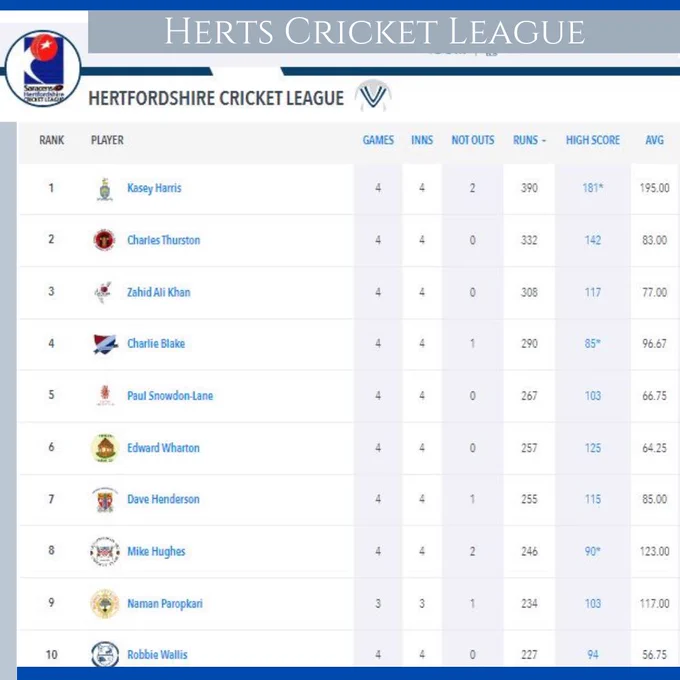This screenshot has width=680, height=680.
Task: Open Edward Wharton's club crest
Action: [x=105, y=448]
